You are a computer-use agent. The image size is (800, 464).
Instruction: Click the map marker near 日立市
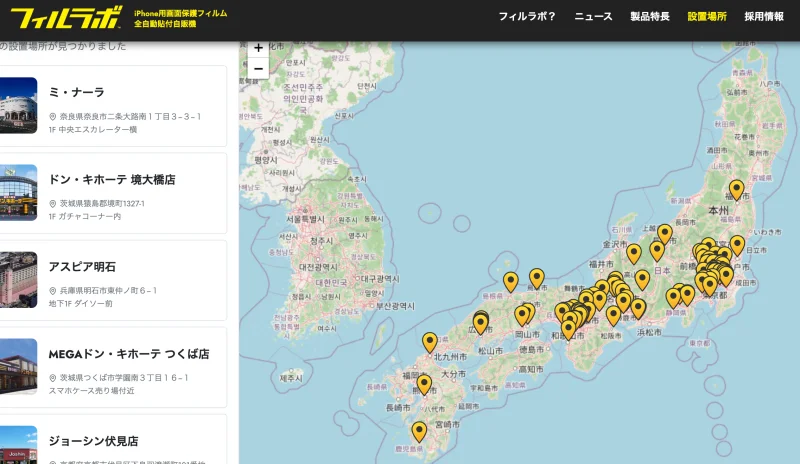737,246
